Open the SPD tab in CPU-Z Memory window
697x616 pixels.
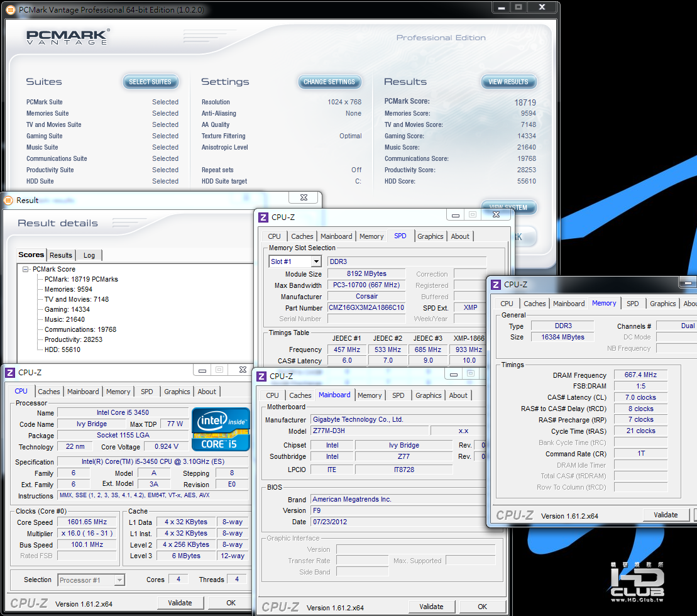(x=632, y=304)
